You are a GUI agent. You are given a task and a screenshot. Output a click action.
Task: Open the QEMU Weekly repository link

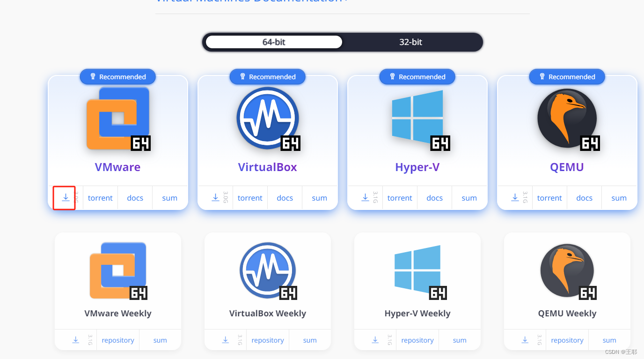pyautogui.click(x=567, y=340)
